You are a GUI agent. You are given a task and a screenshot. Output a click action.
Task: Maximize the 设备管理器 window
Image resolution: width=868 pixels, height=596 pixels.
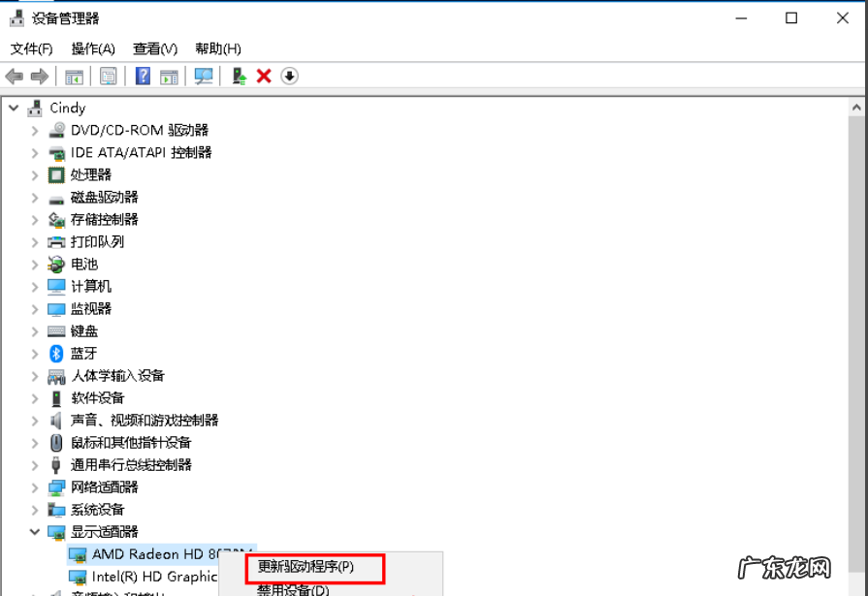791,18
